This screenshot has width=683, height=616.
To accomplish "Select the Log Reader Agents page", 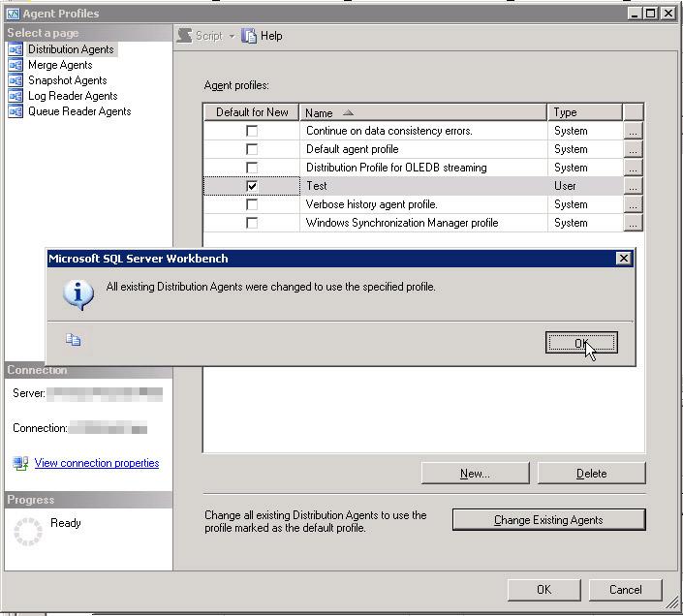I will tap(73, 96).
